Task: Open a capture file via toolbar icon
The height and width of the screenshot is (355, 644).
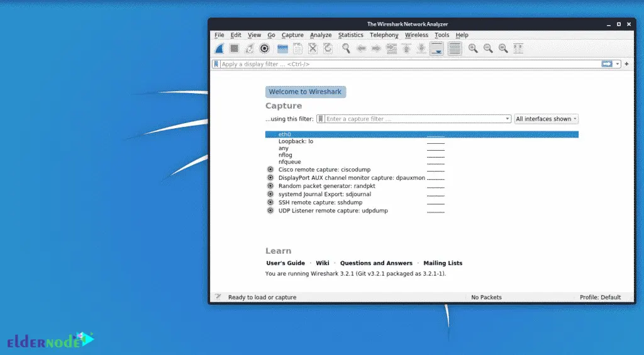Action: pos(282,48)
